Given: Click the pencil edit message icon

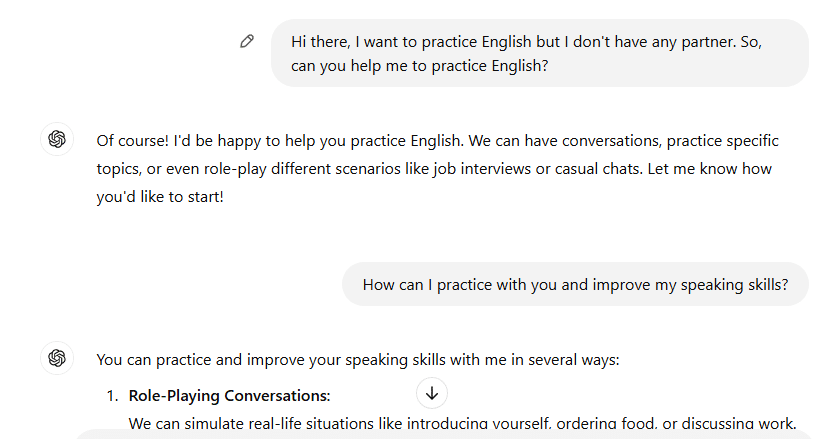Looking at the screenshot, I should tap(247, 41).
